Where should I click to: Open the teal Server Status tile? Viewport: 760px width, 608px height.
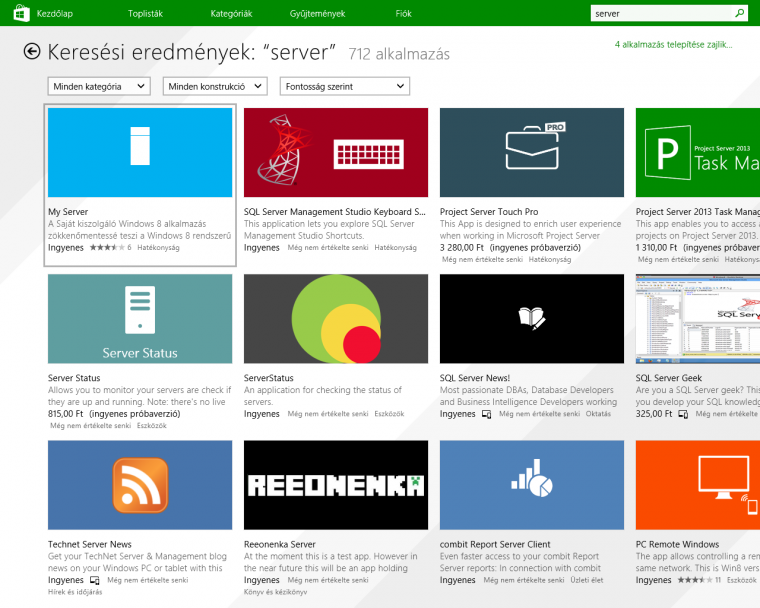click(x=140, y=319)
